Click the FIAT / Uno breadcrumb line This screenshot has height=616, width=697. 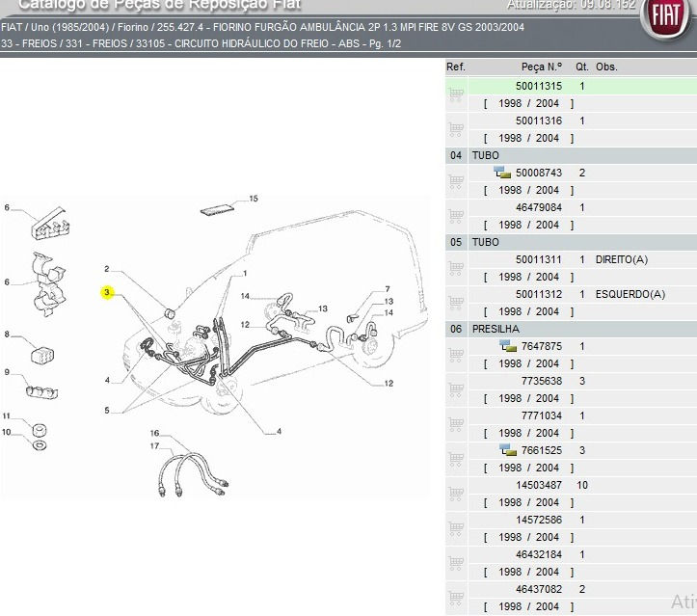point(262,27)
